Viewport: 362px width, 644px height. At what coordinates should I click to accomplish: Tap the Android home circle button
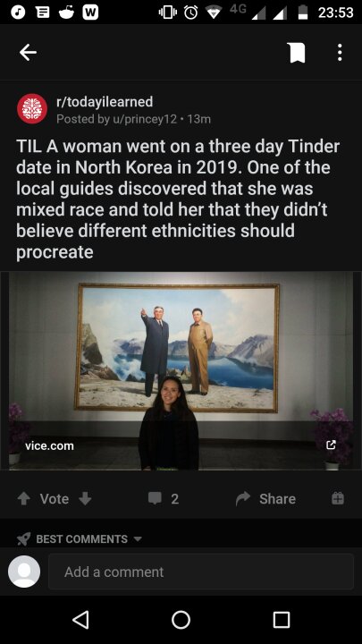coord(181,619)
